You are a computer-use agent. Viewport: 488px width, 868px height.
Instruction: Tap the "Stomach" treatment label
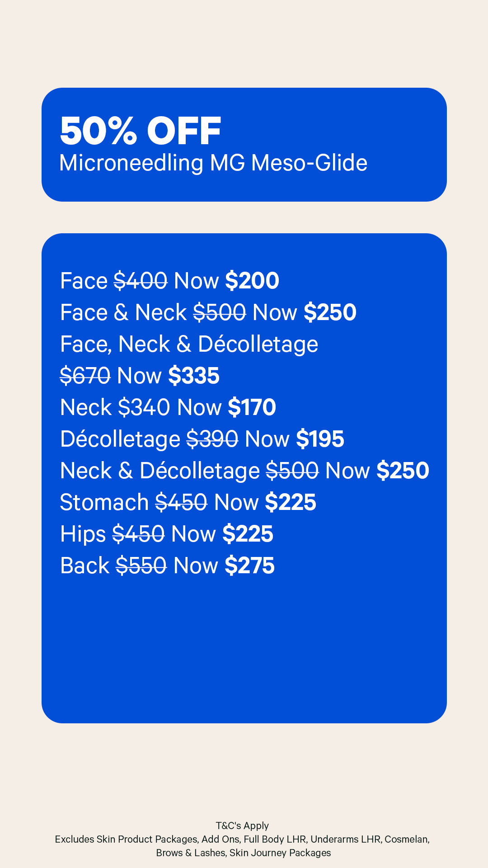tap(104, 502)
